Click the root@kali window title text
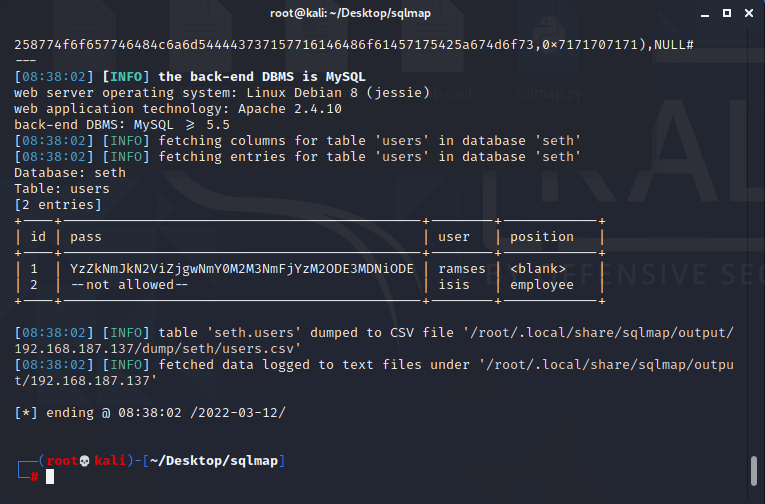The width and height of the screenshot is (765, 504). point(350,13)
